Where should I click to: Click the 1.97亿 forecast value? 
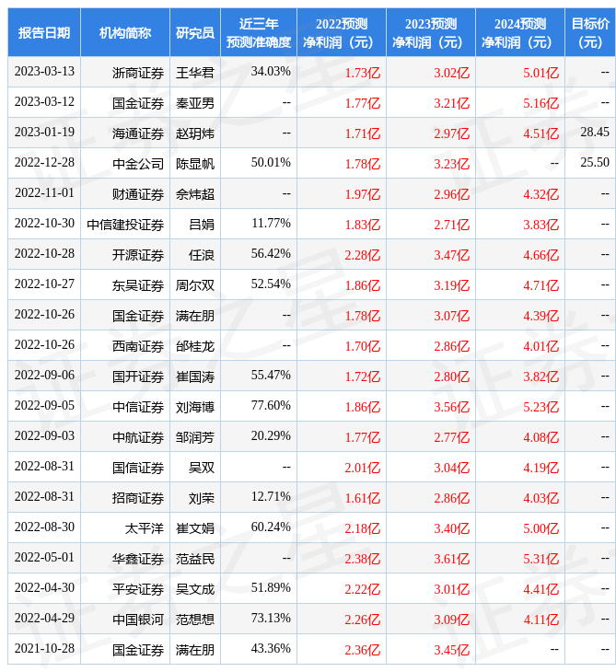pos(363,194)
